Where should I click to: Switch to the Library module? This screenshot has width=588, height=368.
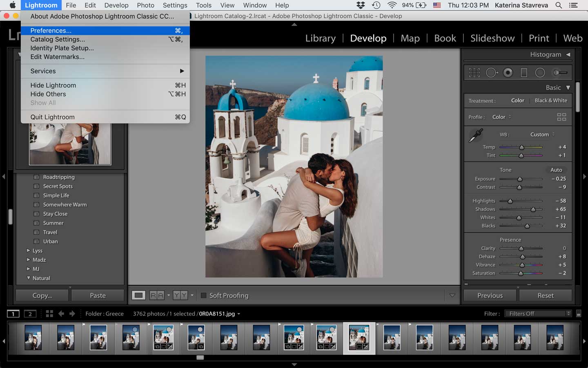[321, 38]
